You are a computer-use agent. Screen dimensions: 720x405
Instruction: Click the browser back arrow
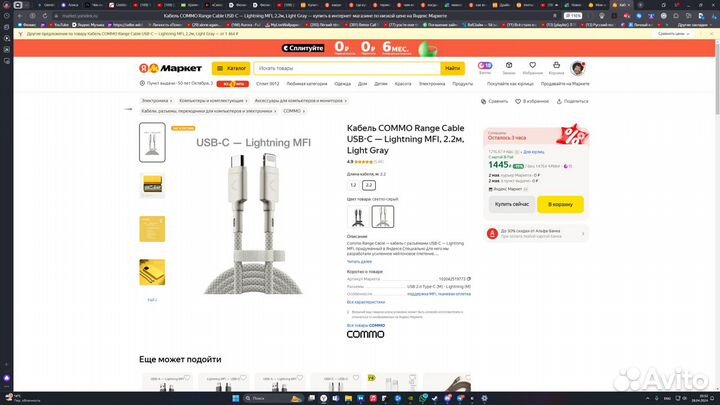(x=20, y=16)
